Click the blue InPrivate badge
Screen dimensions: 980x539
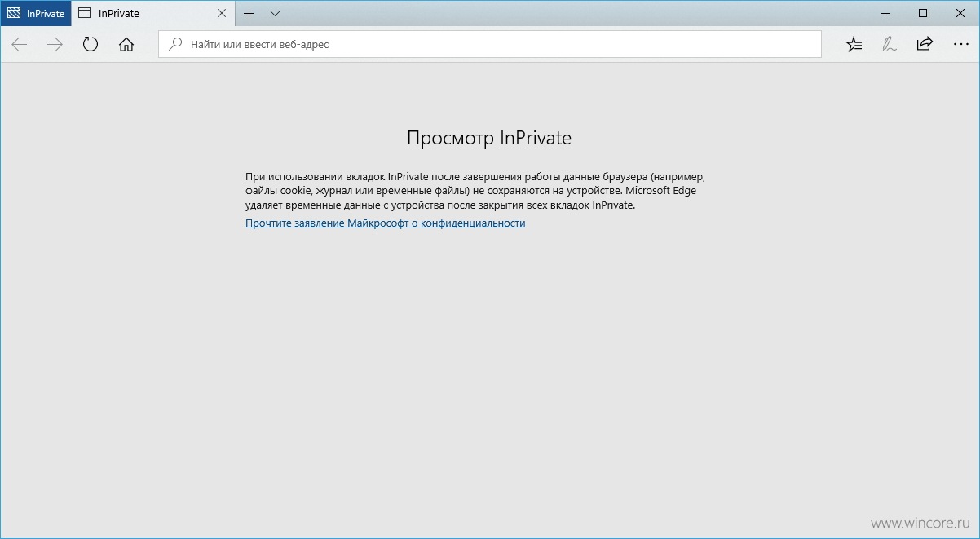36,14
